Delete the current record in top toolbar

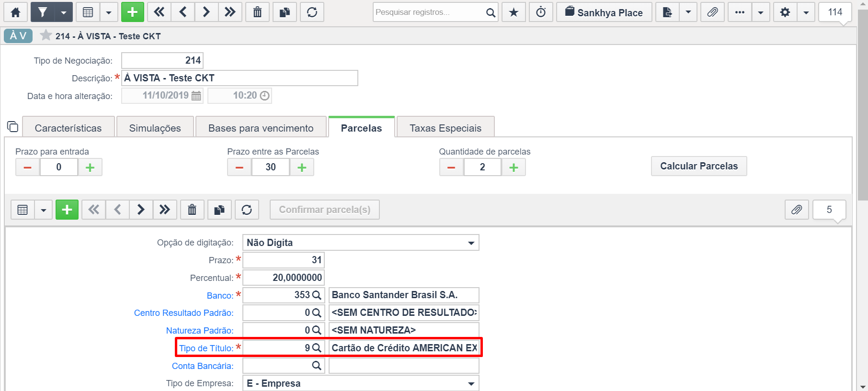coord(257,12)
